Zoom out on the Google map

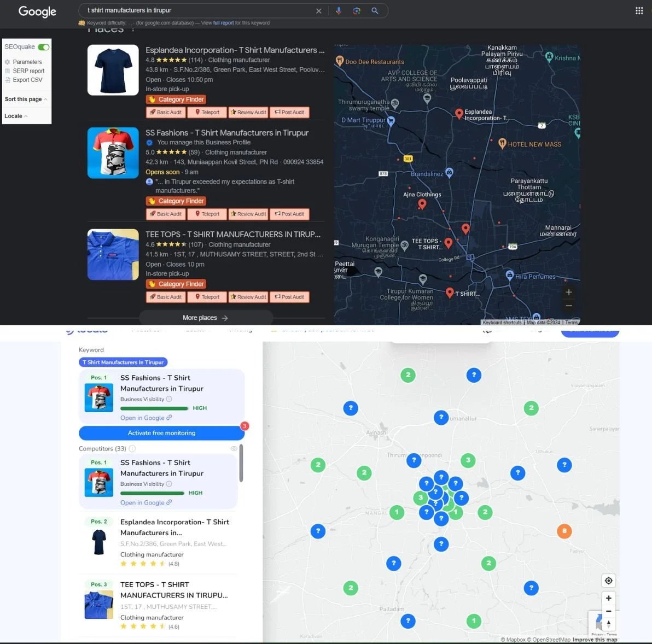[569, 306]
